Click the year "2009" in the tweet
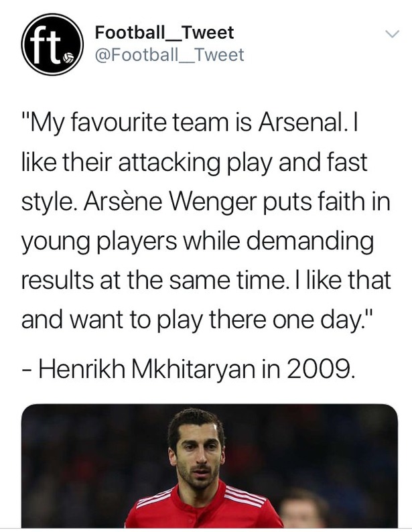Viewport: 412px width, 532px height. (320, 369)
